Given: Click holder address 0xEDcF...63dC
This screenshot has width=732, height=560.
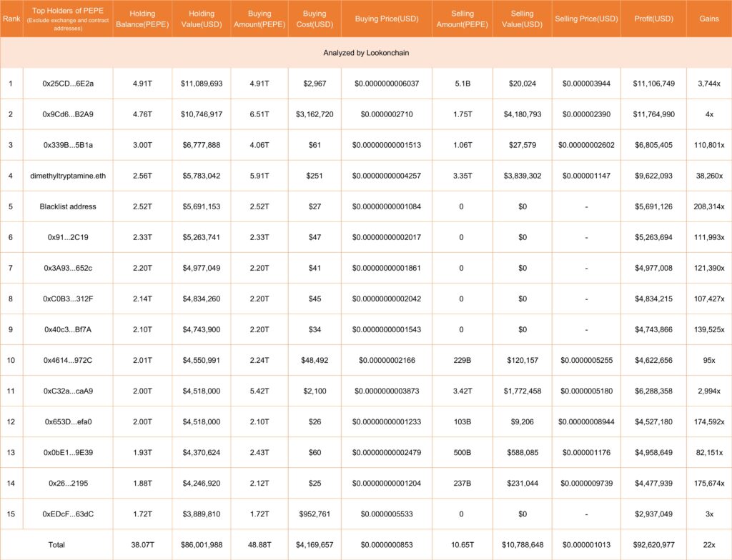Looking at the screenshot, I should tap(68, 514).
